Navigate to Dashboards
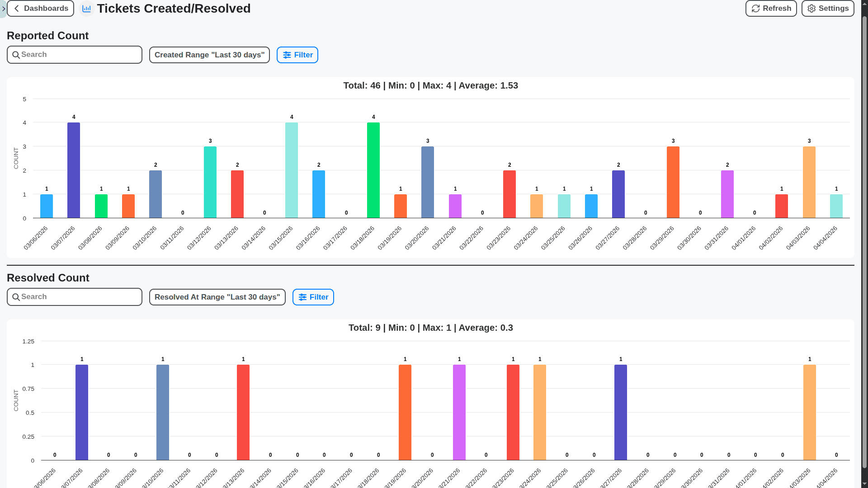Image resolution: width=868 pixels, height=488 pixels. (40, 8)
